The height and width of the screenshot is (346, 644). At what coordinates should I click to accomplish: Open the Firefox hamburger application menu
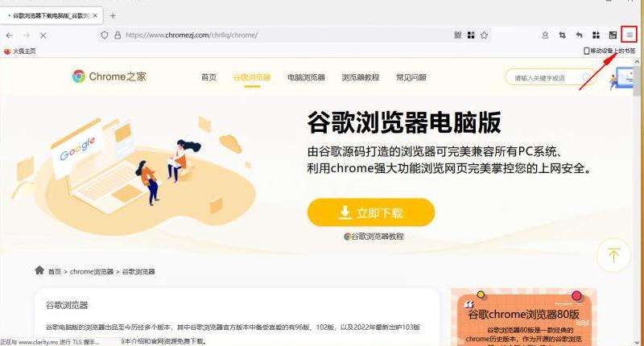[630, 35]
